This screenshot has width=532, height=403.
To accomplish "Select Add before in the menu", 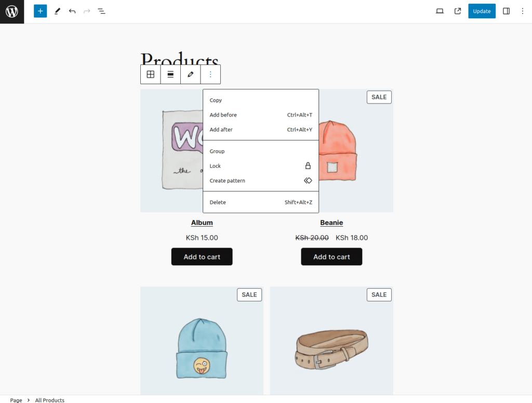I will pos(261,115).
